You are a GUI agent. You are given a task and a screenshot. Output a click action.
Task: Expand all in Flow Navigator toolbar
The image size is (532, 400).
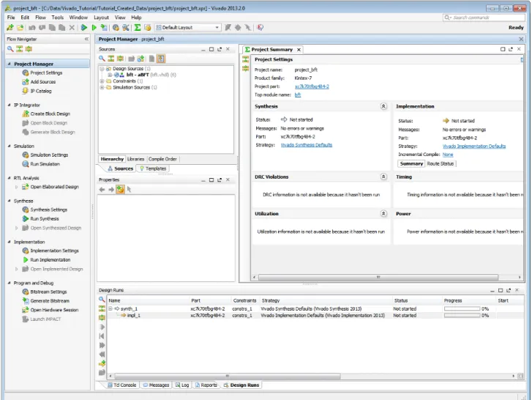coord(29,49)
